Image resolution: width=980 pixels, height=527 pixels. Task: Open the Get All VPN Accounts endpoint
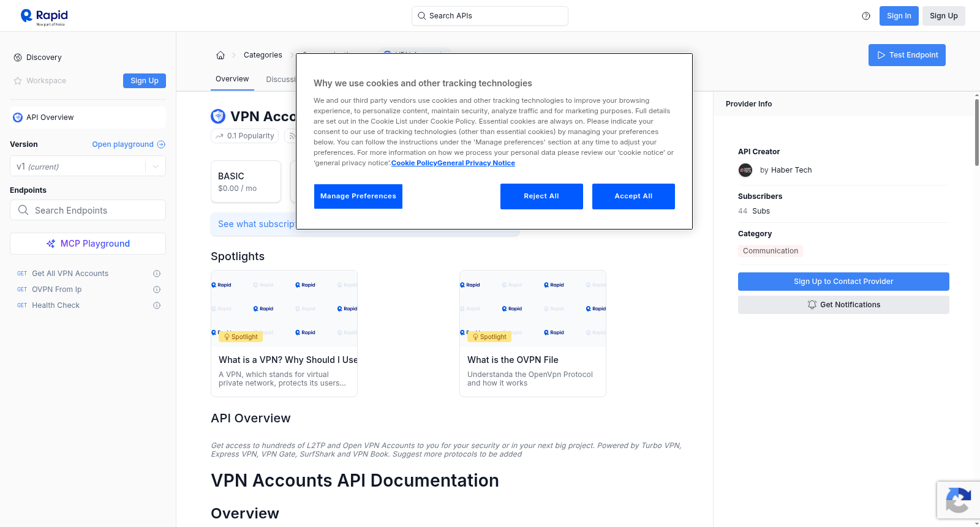(70, 274)
